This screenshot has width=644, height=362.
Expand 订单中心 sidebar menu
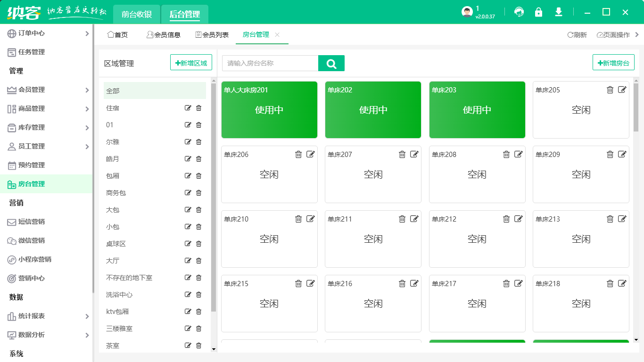tap(87, 33)
